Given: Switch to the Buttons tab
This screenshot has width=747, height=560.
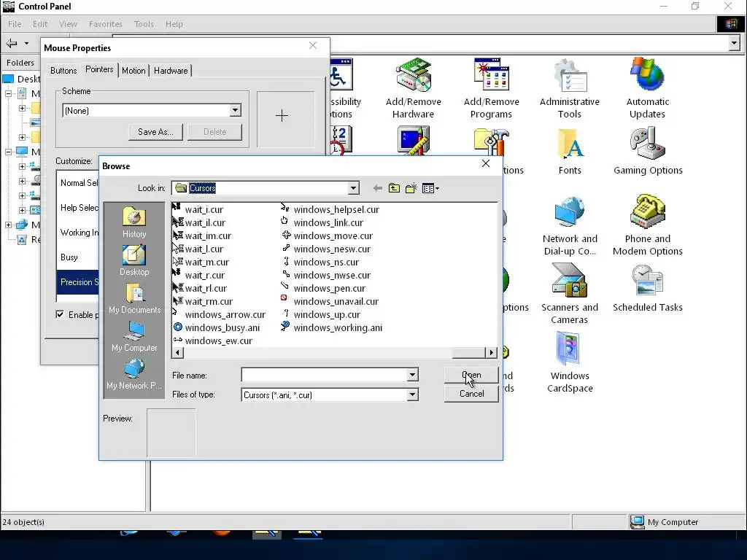Looking at the screenshot, I should [63, 71].
